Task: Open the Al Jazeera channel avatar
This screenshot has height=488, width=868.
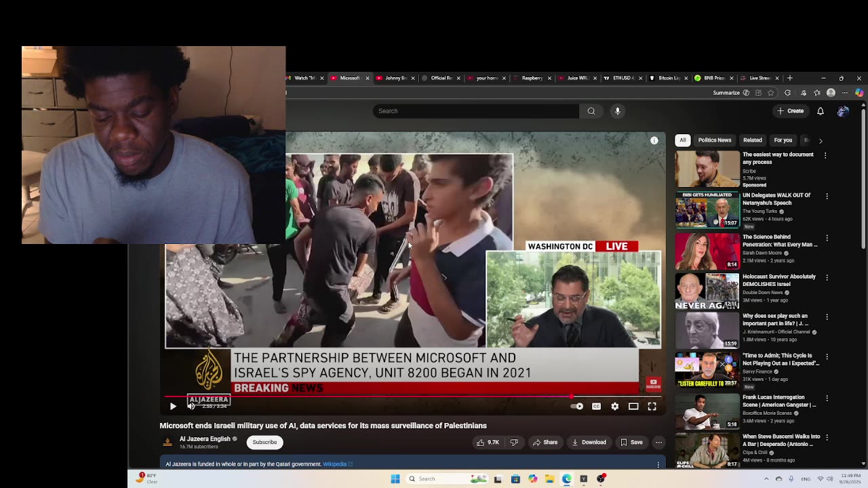Action: pos(167,442)
